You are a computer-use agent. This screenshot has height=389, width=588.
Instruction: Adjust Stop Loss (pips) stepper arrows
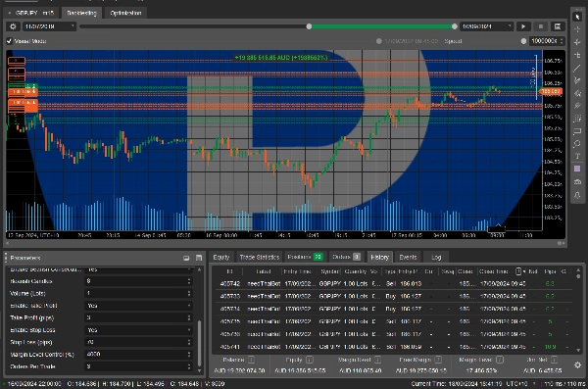188,342
